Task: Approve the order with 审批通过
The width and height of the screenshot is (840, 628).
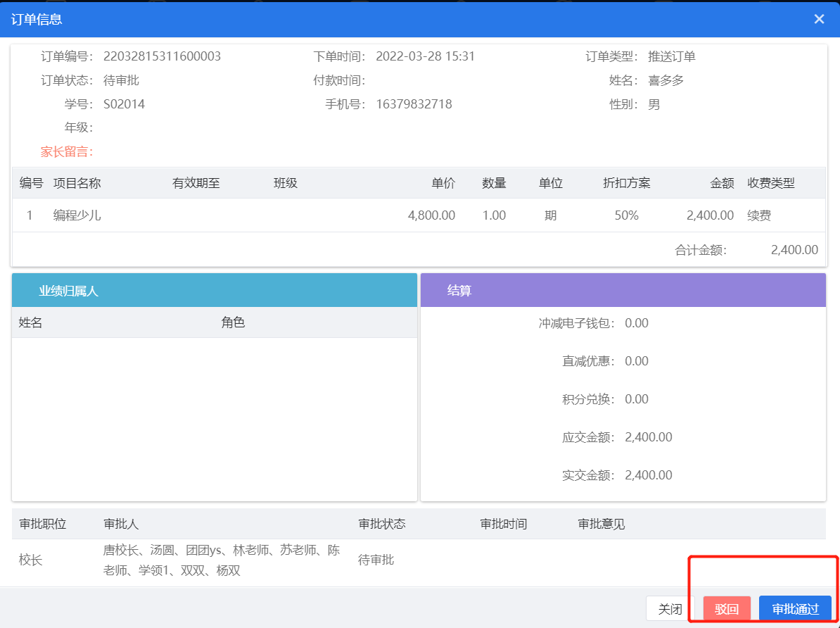Action: click(795, 609)
